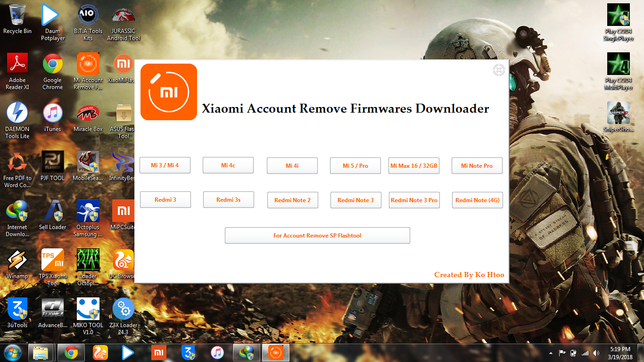Viewport: 644px width, 362px height.
Task: Show hidden system tray icons
Action: click(551, 353)
